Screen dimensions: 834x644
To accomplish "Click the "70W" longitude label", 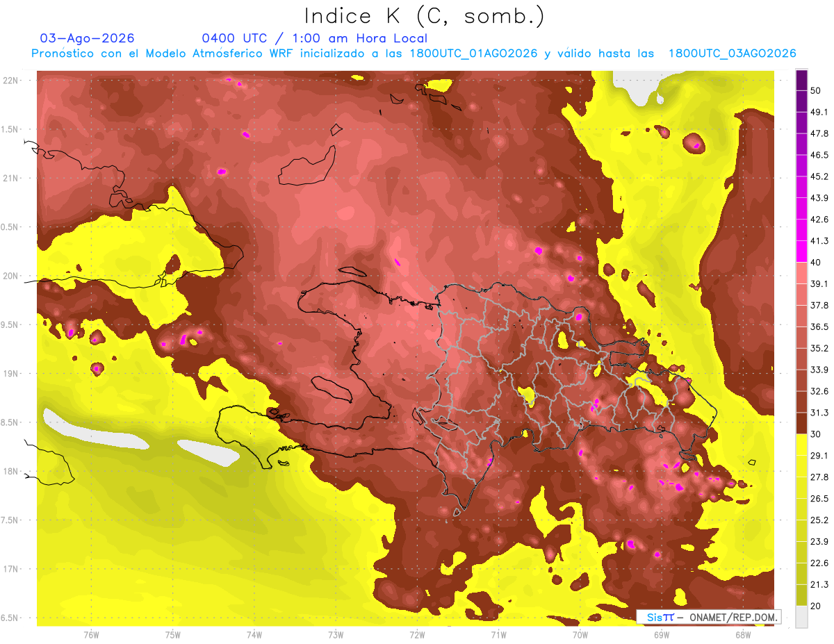I will click(x=580, y=634).
